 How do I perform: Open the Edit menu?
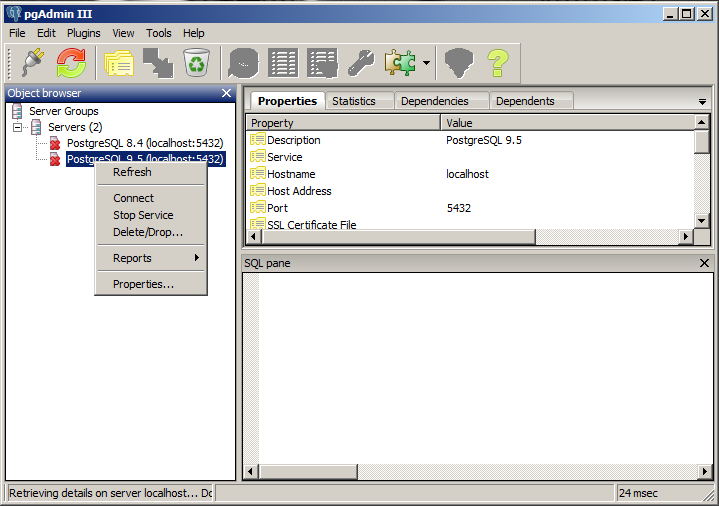46,33
